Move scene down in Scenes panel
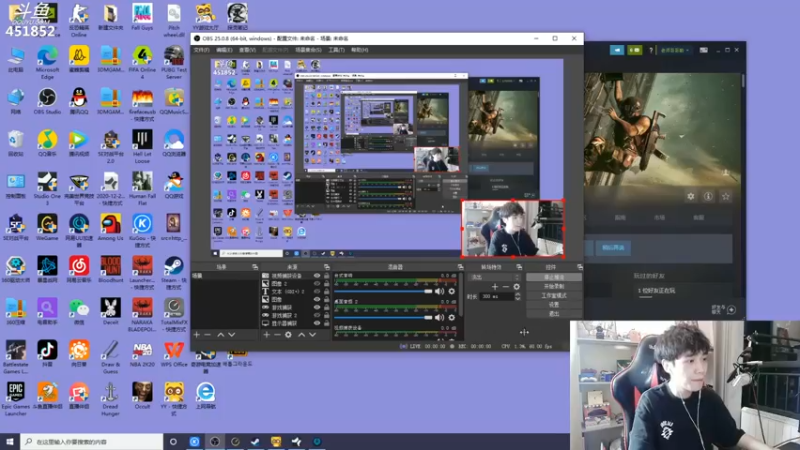800x450 pixels. point(232,335)
